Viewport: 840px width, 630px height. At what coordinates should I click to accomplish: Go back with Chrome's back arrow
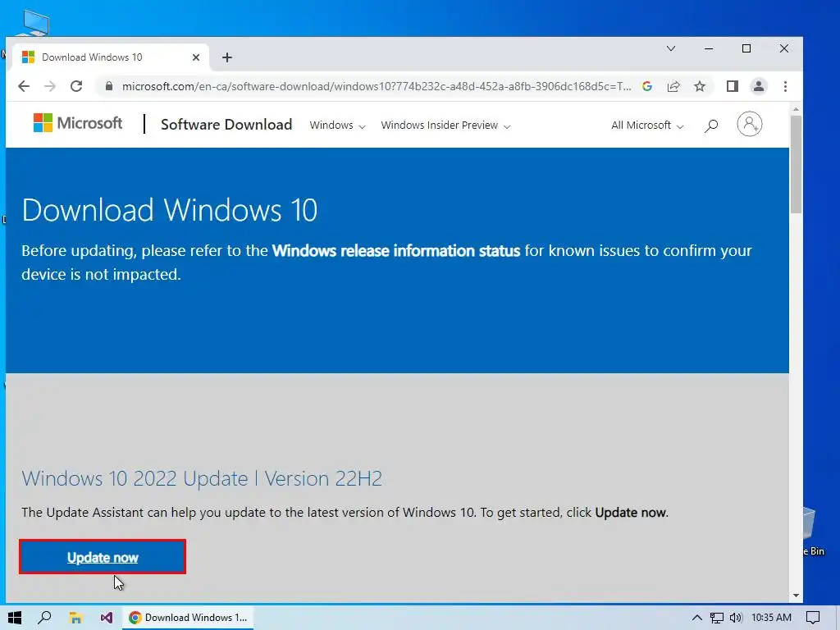tap(24, 86)
